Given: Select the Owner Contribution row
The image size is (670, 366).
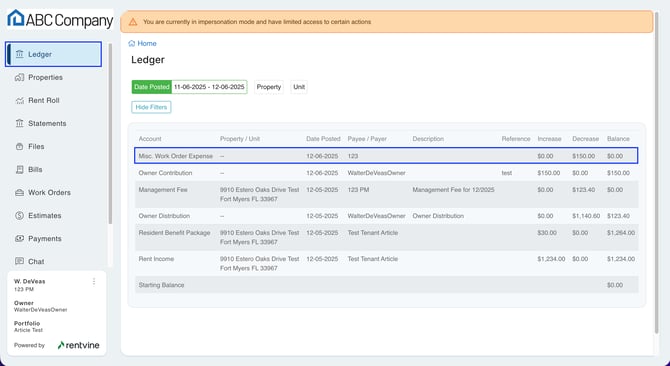Looking at the screenshot, I should (x=386, y=173).
